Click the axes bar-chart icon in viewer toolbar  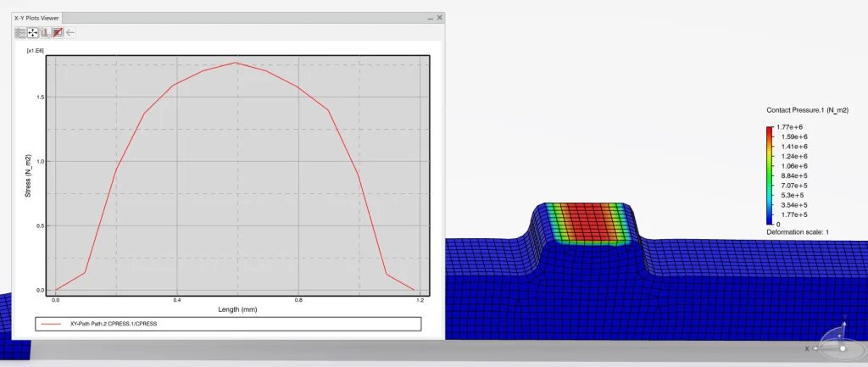(46, 33)
